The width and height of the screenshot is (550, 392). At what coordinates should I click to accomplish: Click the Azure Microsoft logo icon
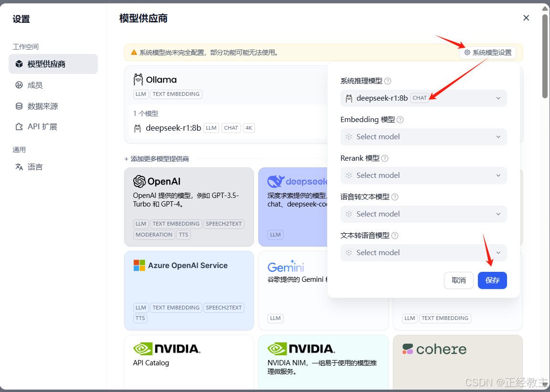click(139, 265)
